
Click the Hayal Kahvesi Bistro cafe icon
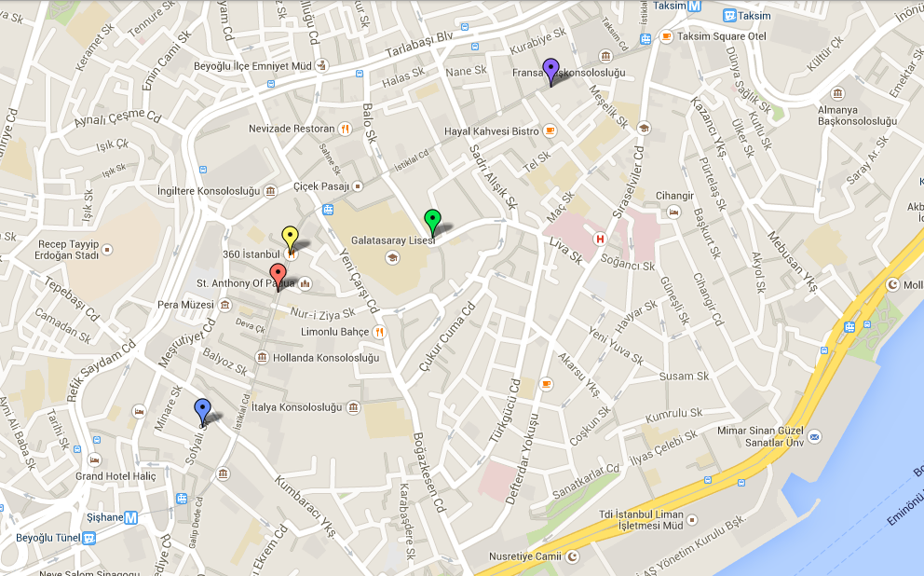click(550, 130)
